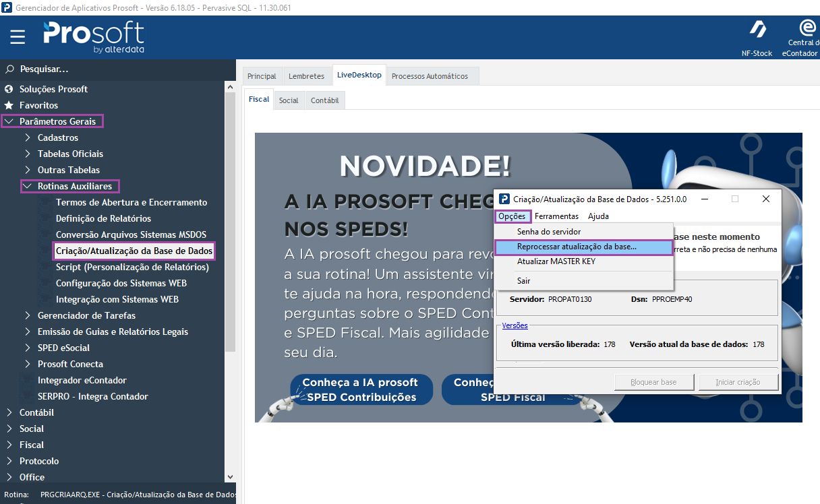Click the dialog's Prosoft P icon
Image resolution: width=820 pixels, height=504 pixels.
pos(504,199)
